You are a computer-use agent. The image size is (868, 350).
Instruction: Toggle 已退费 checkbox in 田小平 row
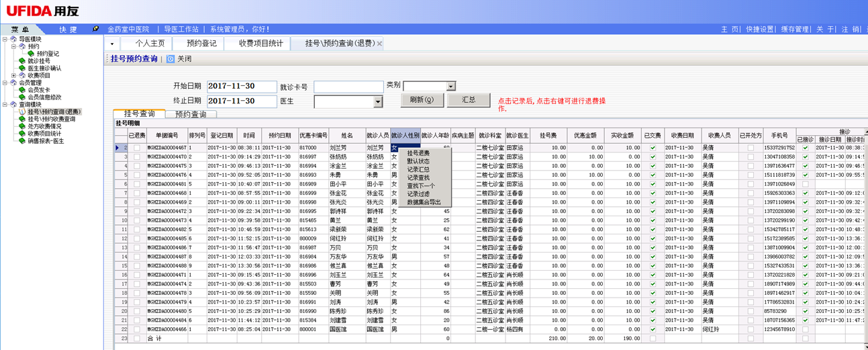(137, 184)
